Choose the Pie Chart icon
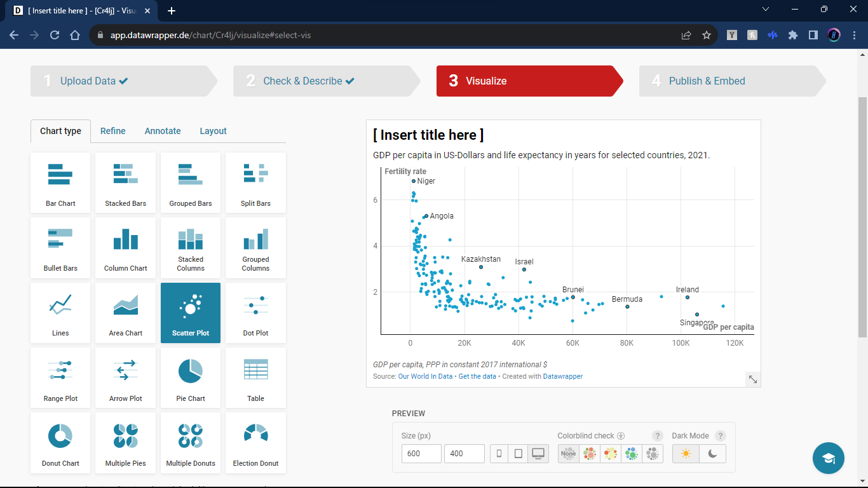 tap(191, 377)
